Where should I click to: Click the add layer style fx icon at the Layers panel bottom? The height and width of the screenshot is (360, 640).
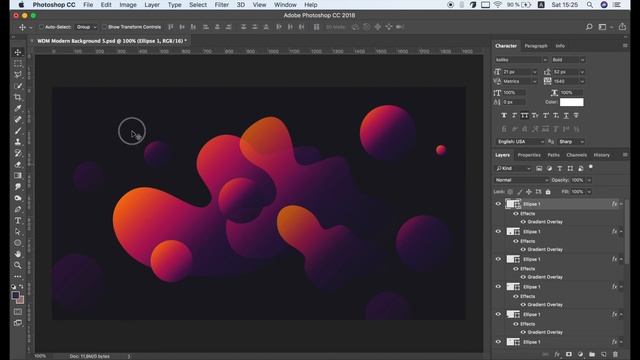[x=557, y=354]
